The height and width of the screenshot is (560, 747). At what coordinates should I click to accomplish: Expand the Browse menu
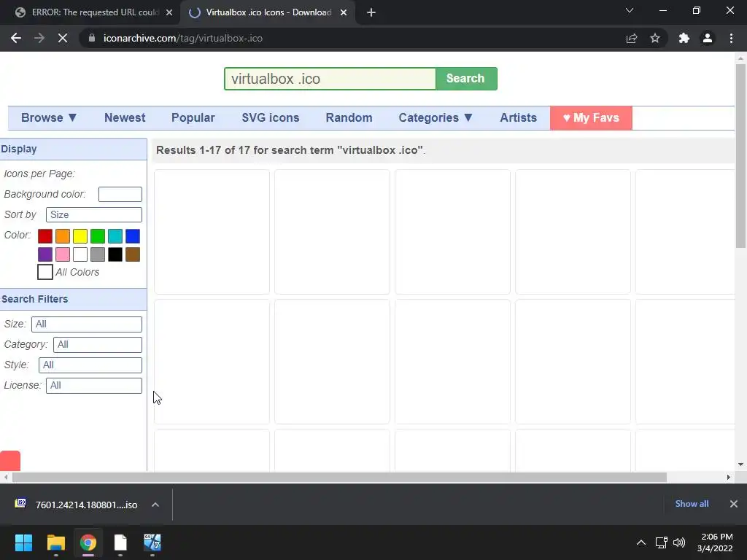49,117
